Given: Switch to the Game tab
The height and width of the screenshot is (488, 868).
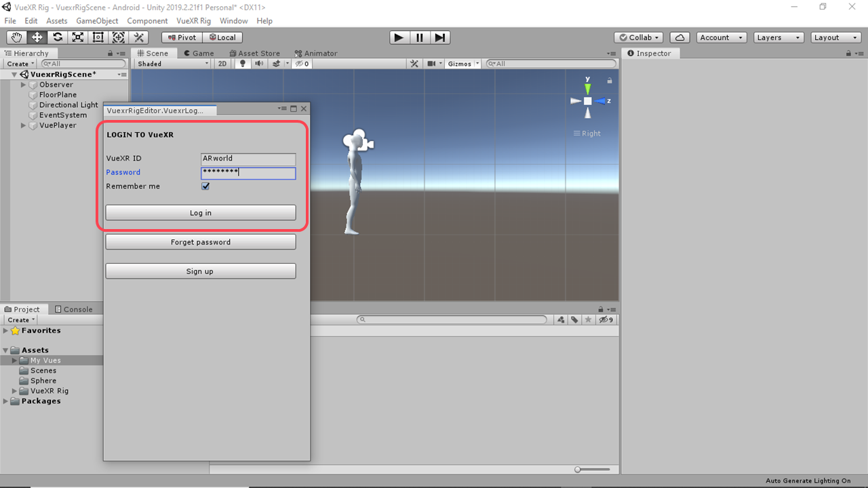Looking at the screenshot, I should click(198, 53).
